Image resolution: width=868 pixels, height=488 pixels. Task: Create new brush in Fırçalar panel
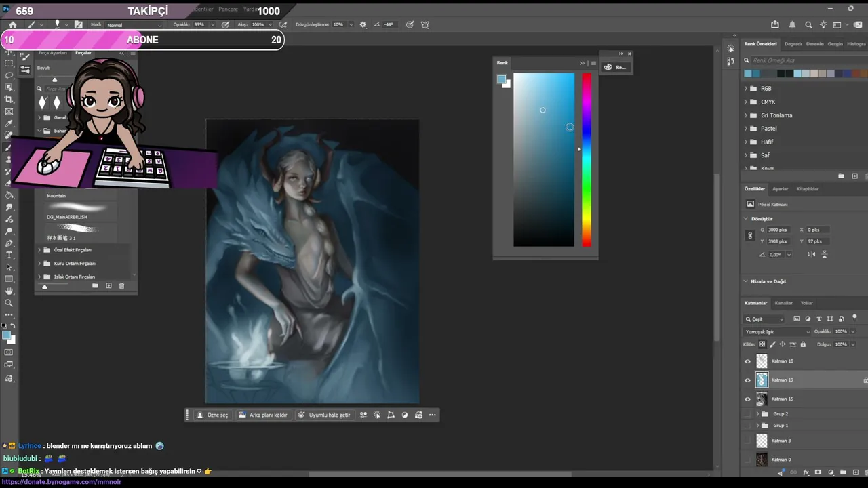coord(108,286)
